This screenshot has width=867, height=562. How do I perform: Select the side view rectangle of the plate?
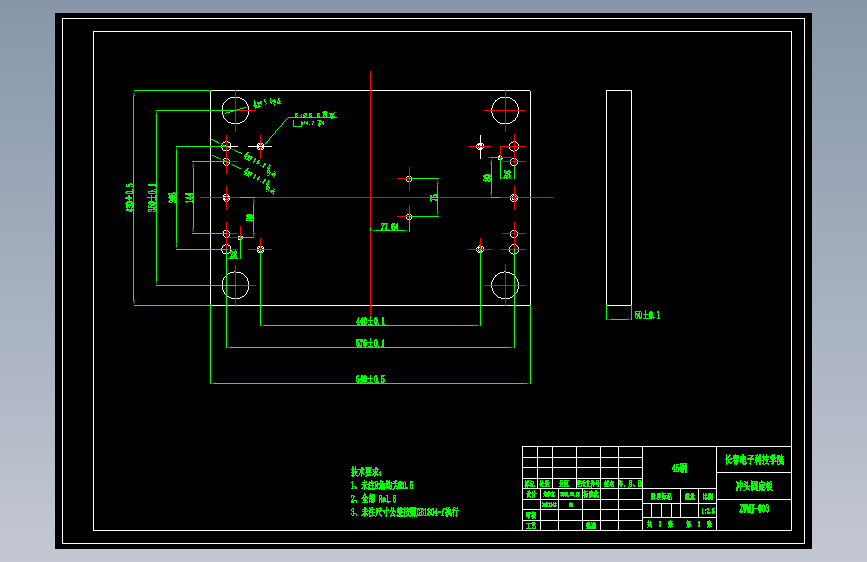point(619,197)
